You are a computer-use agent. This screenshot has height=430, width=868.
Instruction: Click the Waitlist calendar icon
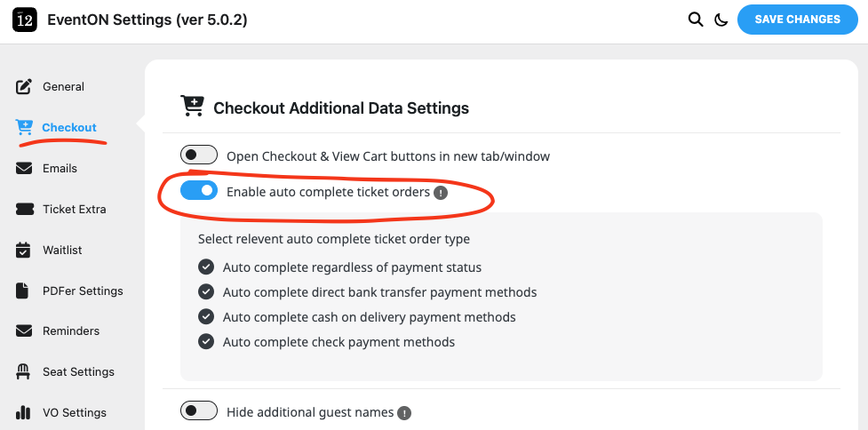click(25, 250)
